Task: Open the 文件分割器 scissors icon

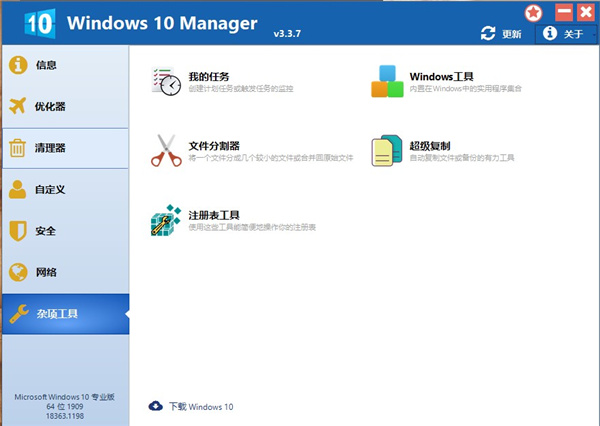Action: pyautogui.click(x=166, y=150)
